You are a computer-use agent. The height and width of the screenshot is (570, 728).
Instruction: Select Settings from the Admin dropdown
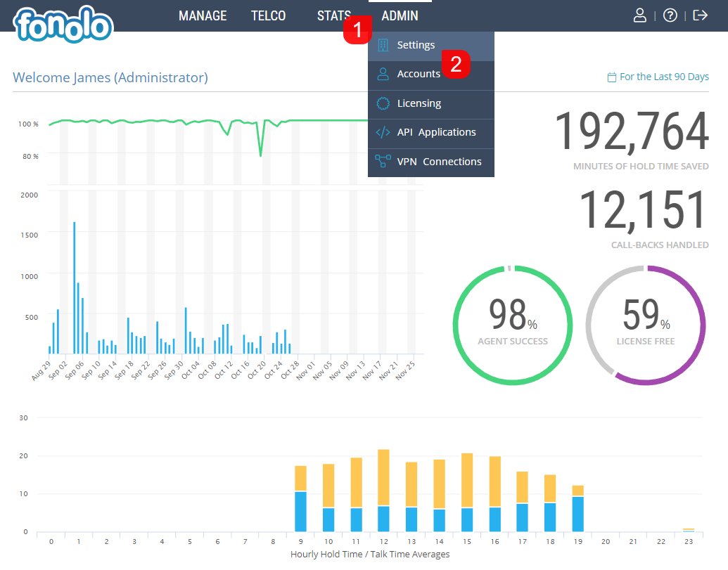point(431,46)
